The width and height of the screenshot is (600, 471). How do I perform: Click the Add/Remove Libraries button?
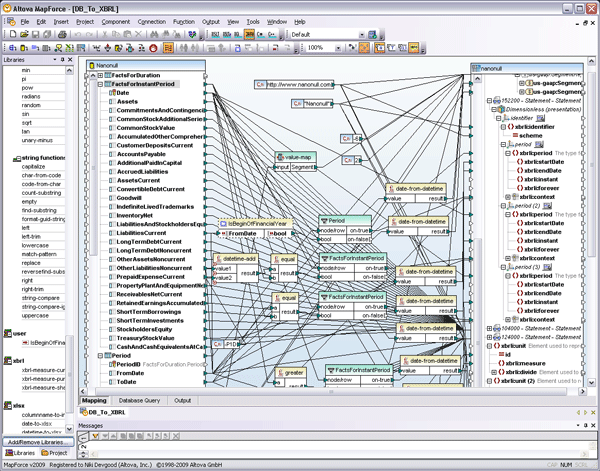[38, 442]
